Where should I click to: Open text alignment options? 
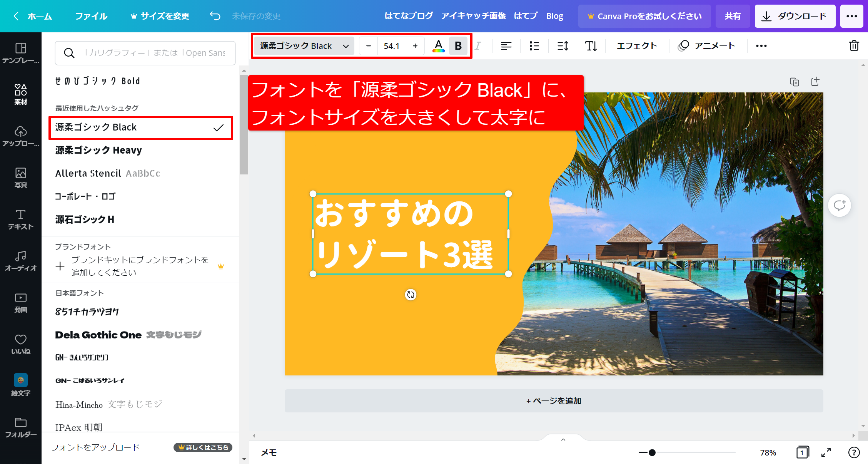pyautogui.click(x=506, y=46)
